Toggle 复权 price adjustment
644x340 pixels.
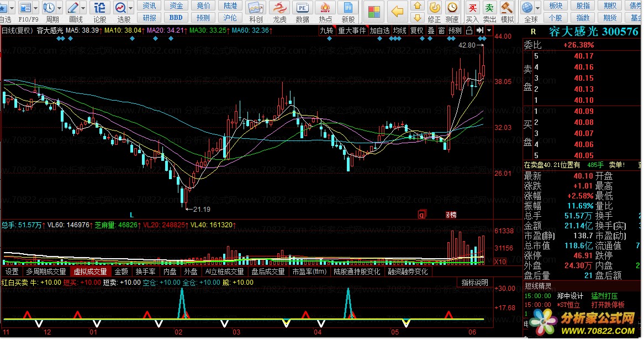pyautogui.click(x=416, y=30)
